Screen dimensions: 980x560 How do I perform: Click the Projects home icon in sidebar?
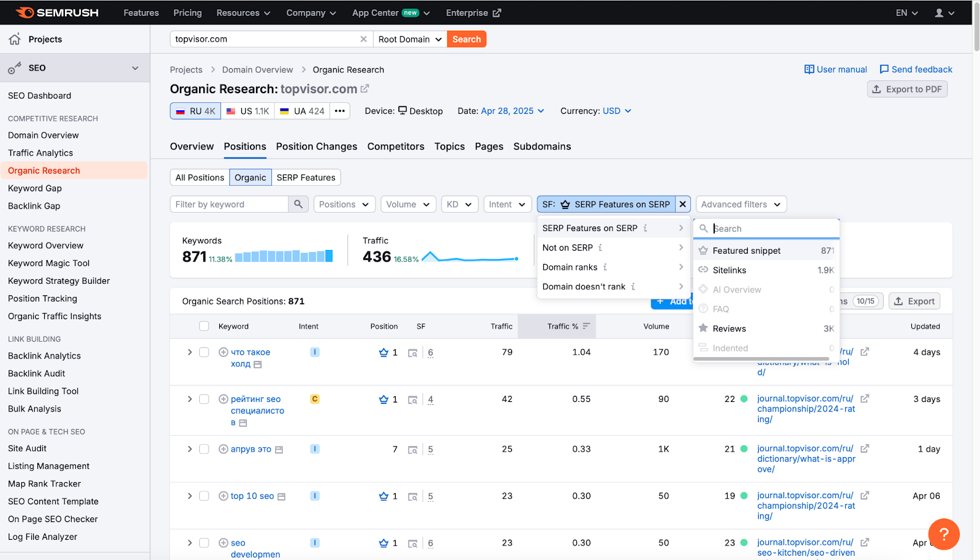point(14,39)
